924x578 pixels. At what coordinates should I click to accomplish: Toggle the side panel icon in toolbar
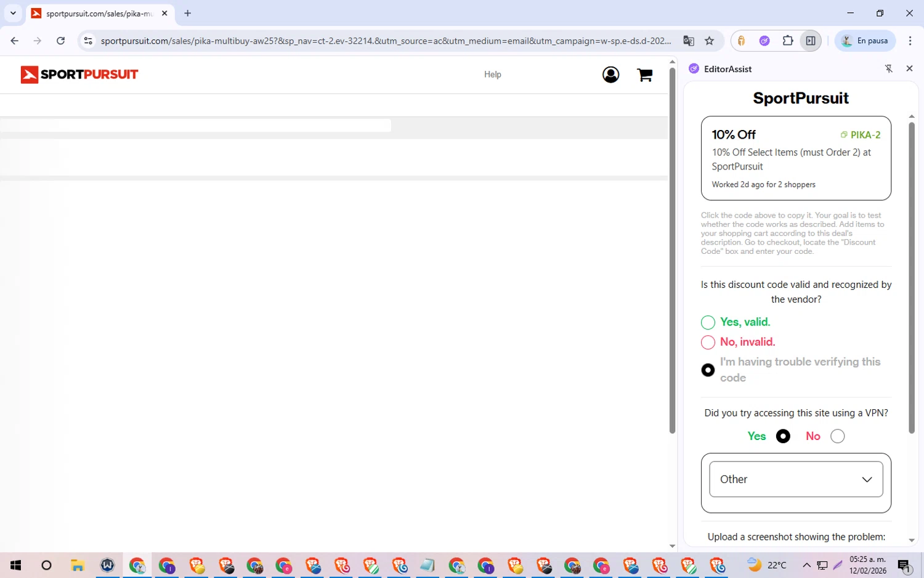coord(811,41)
